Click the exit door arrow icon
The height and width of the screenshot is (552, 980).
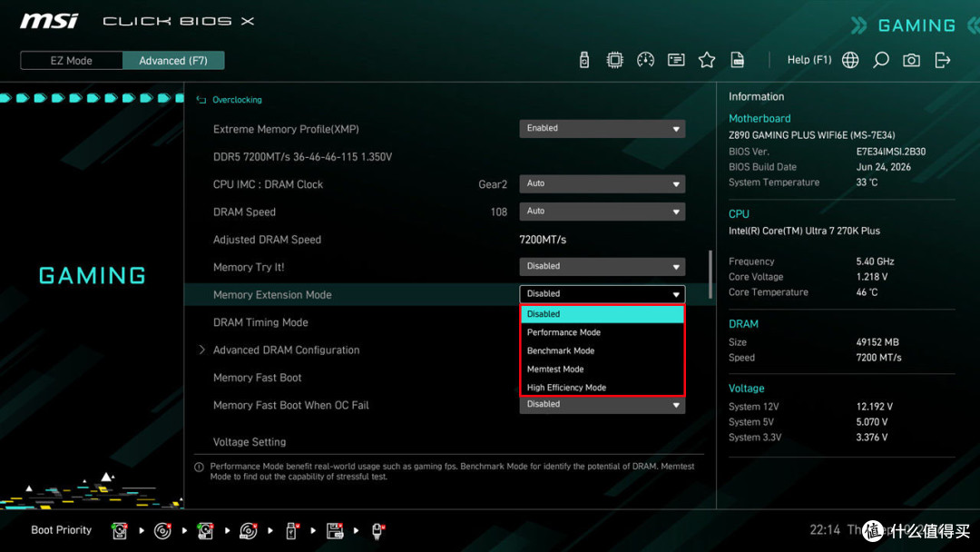click(943, 60)
